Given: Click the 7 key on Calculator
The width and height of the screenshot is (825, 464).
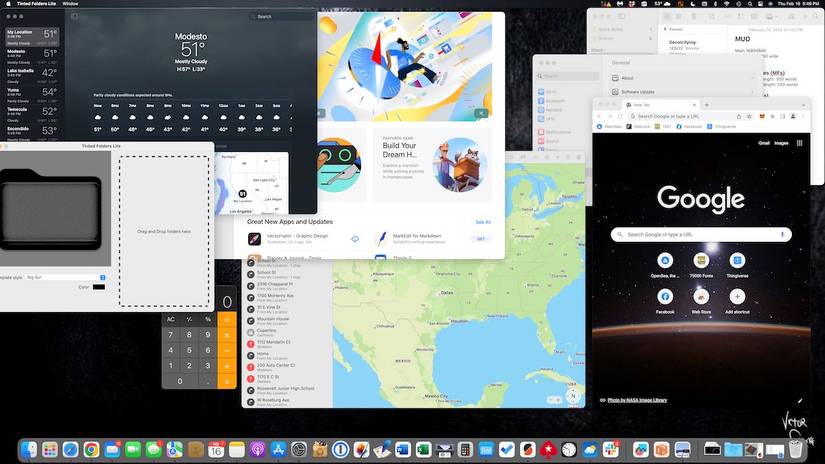Looking at the screenshot, I should coord(170,335).
